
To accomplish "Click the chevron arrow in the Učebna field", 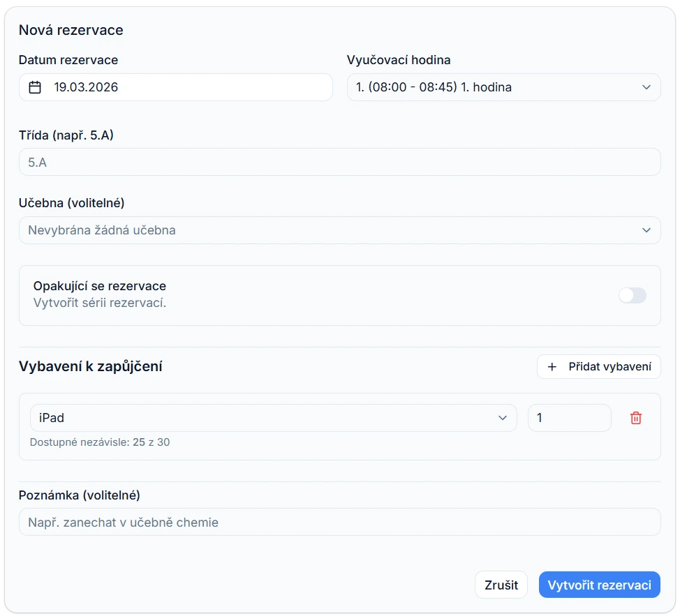I will coord(646,230).
